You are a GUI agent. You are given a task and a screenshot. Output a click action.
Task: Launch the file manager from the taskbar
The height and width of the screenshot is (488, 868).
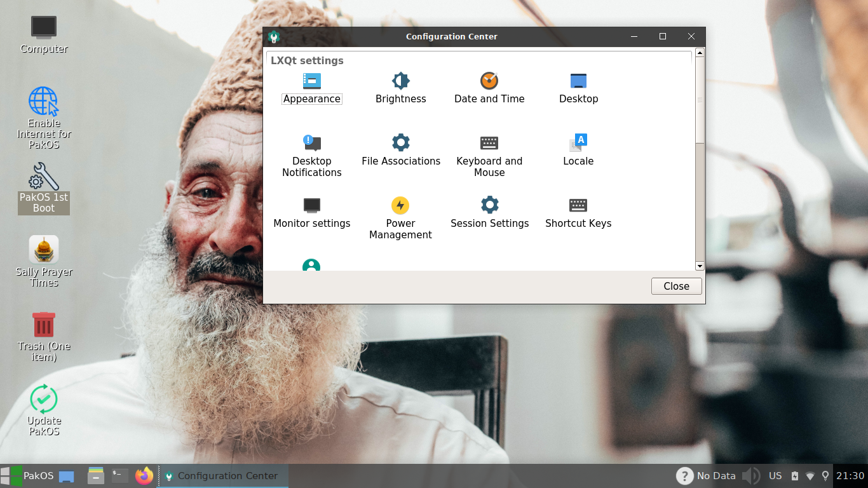[95, 475]
